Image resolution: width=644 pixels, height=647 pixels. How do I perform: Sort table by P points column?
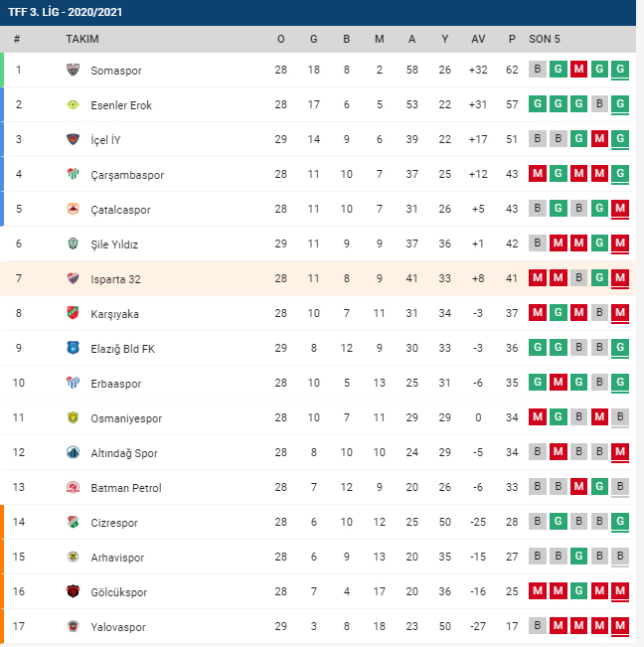coord(512,39)
